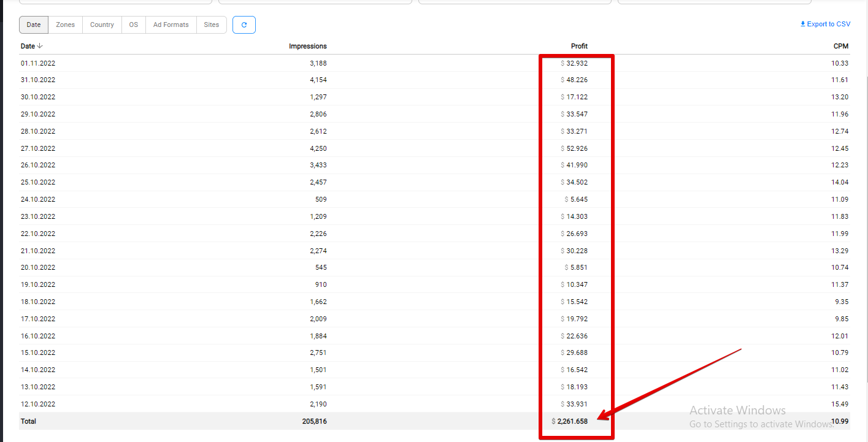Click the CPM value 15.49
Image resolution: width=868 pixels, height=442 pixels.
[839, 404]
